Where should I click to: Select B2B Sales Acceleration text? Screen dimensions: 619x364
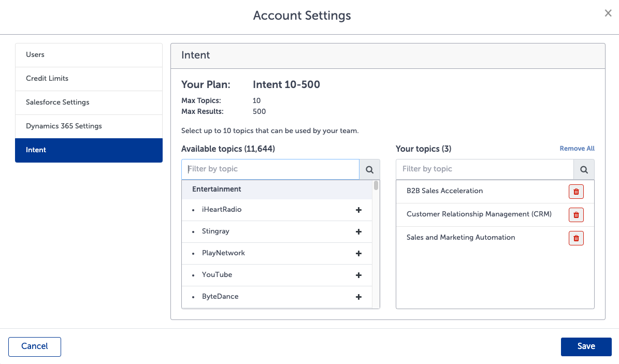(444, 191)
